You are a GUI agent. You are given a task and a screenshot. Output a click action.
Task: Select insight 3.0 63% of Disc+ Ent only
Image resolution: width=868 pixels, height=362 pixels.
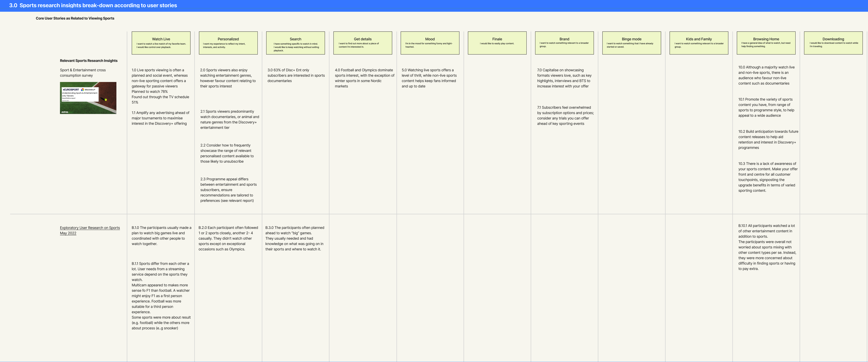pyautogui.click(x=296, y=75)
